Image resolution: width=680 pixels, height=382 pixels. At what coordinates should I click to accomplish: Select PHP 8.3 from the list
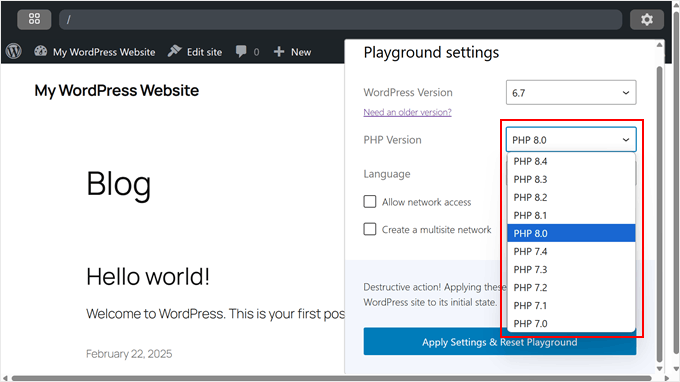point(571,179)
